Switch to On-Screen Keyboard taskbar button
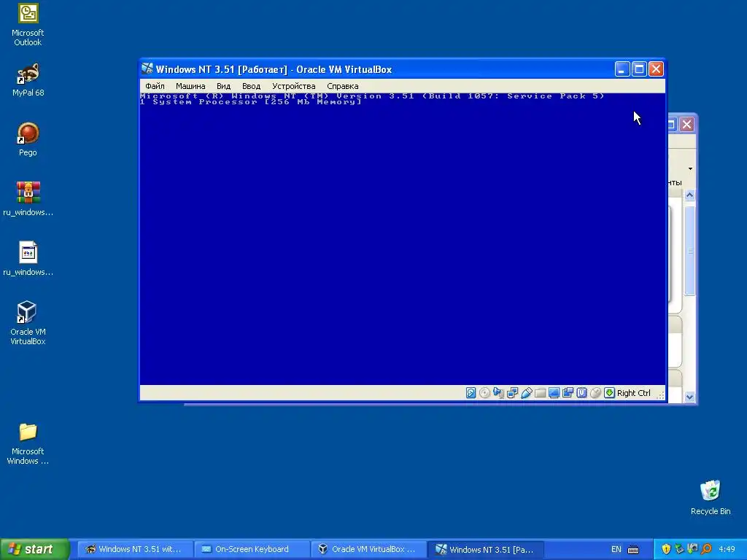 click(252, 549)
